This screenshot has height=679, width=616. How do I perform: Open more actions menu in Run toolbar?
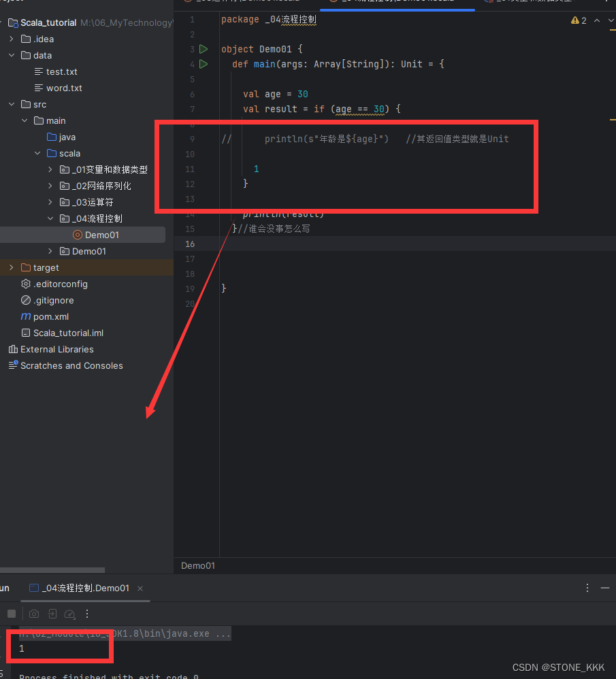(x=87, y=614)
